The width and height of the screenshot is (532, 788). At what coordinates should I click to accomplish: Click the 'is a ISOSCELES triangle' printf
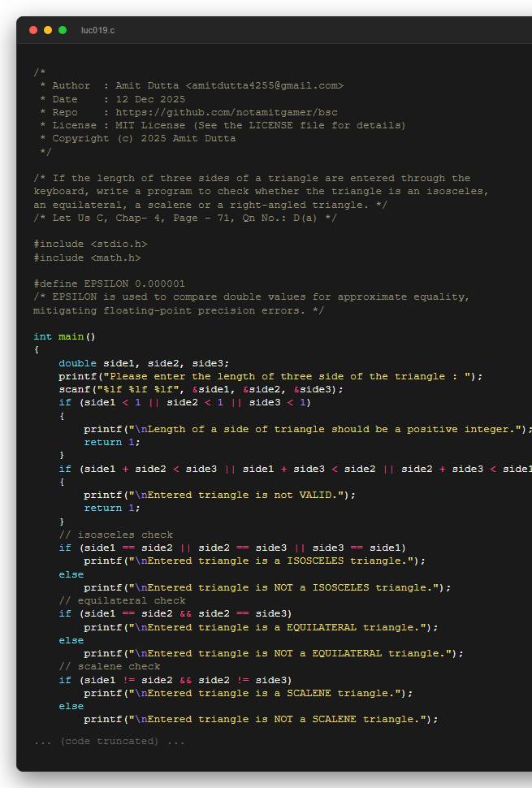pos(255,561)
